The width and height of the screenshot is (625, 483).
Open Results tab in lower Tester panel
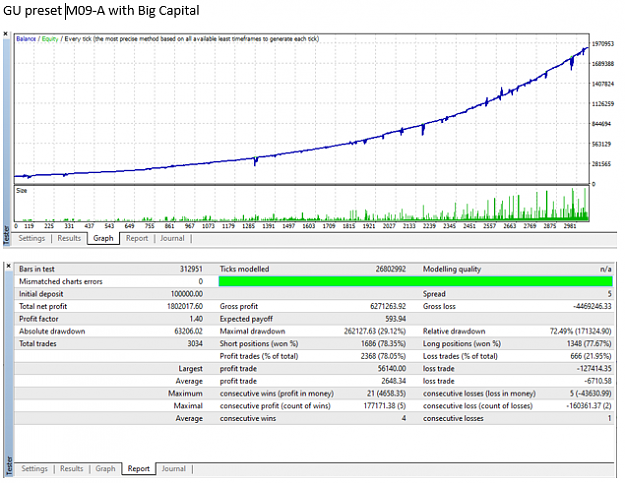(72, 469)
